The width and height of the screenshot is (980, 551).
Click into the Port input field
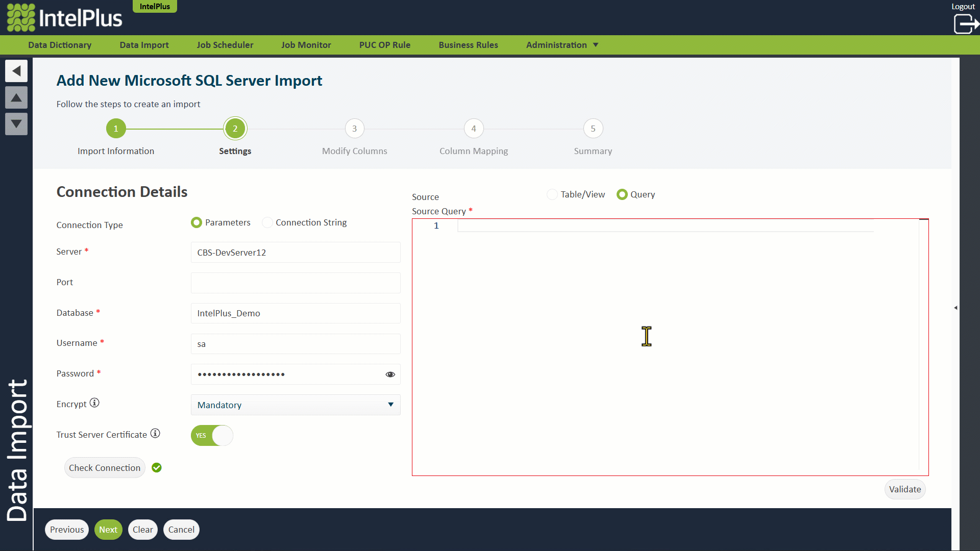[x=296, y=283]
